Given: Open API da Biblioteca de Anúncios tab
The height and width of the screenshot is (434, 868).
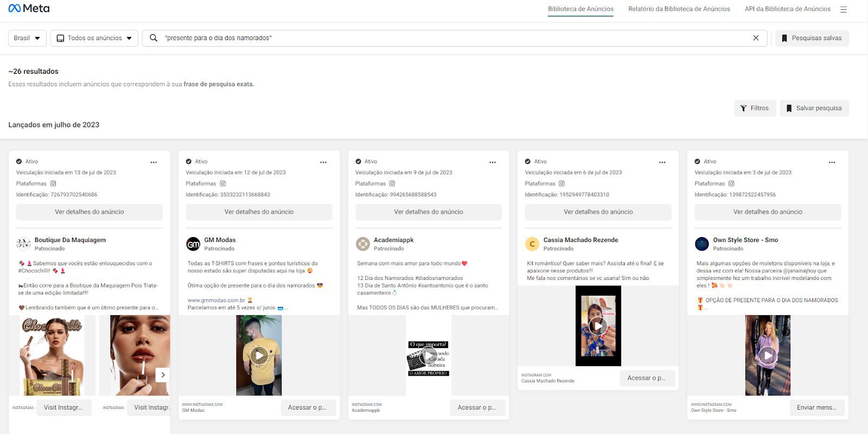Looking at the screenshot, I should click(x=787, y=9).
